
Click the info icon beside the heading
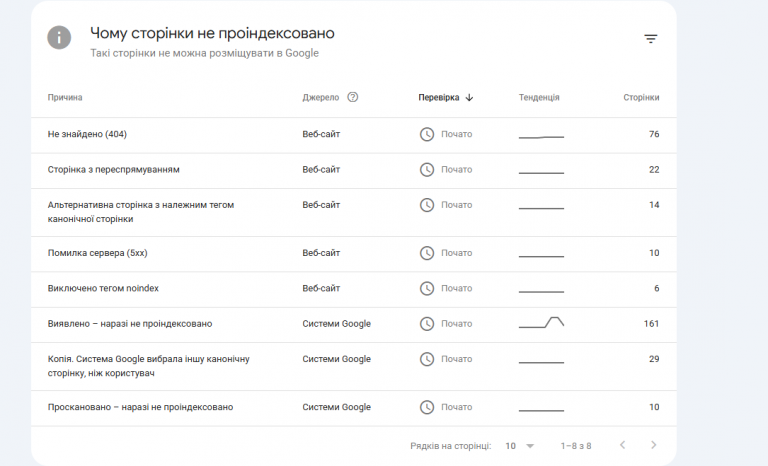coord(59,38)
